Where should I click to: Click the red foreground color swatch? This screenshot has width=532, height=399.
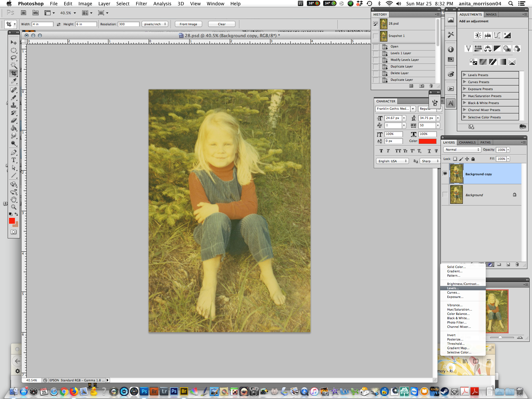click(13, 221)
